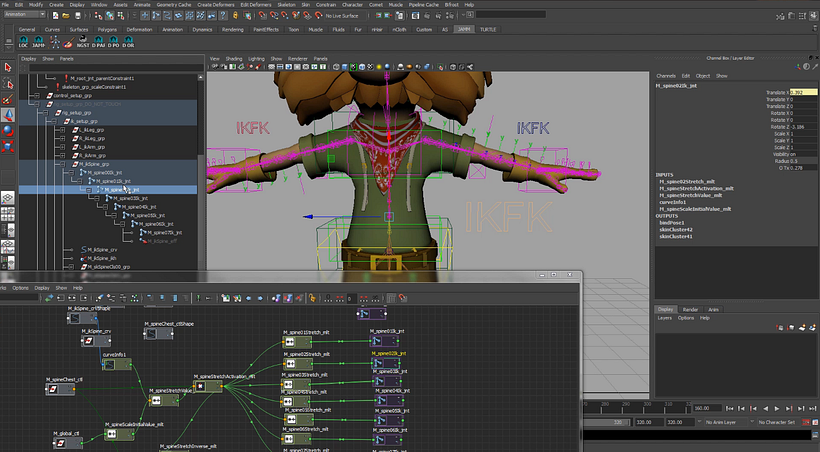Click the curveInfo1 node in node editor
This screenshot has height=452, width=820.
click(118, 364)
